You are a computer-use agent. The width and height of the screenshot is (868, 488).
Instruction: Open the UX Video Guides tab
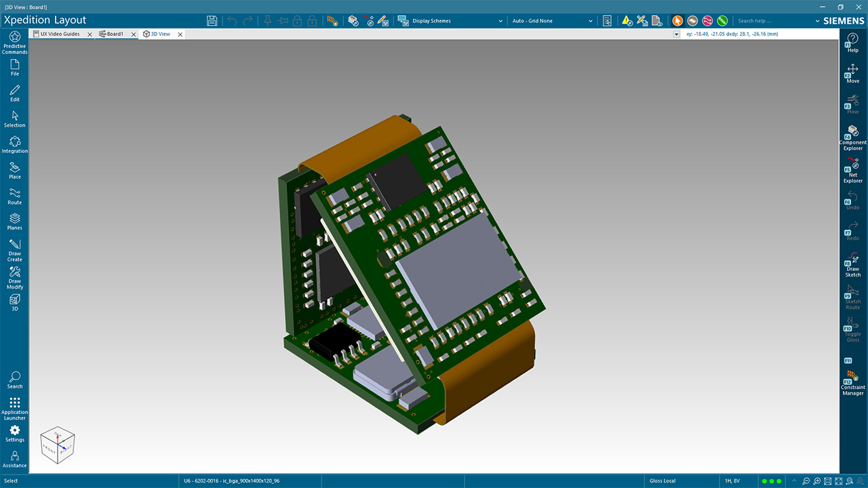61,33
